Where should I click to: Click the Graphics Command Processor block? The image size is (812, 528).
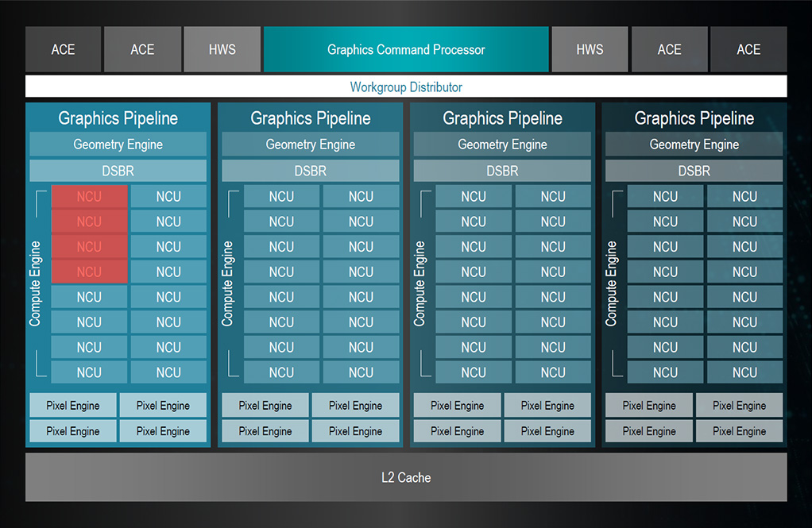(406, 49)
